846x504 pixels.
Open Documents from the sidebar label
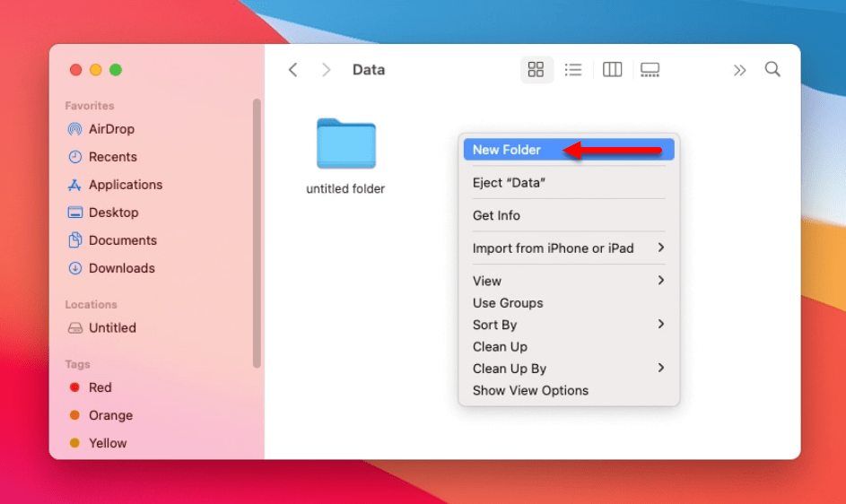tap(123, 240)
